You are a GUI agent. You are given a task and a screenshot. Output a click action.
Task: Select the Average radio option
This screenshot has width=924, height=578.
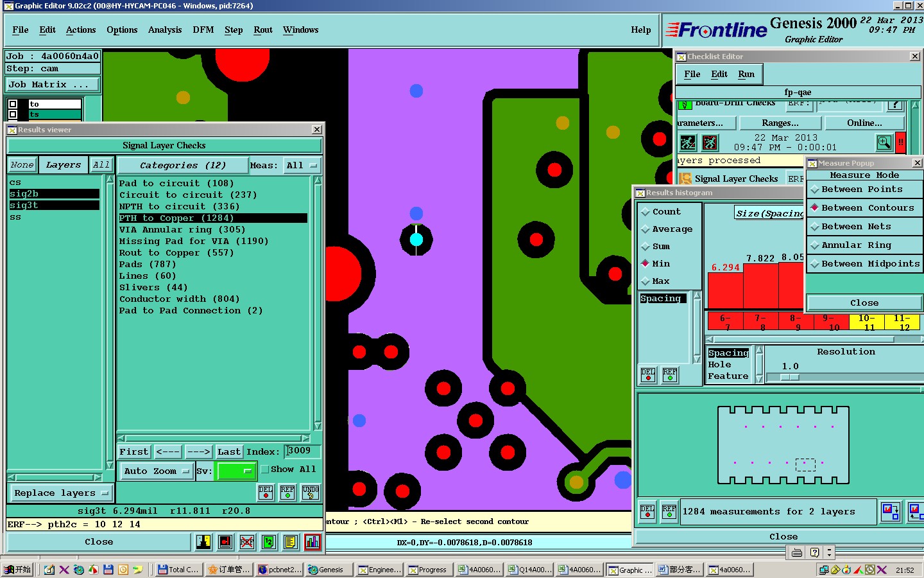coord(667,229)
